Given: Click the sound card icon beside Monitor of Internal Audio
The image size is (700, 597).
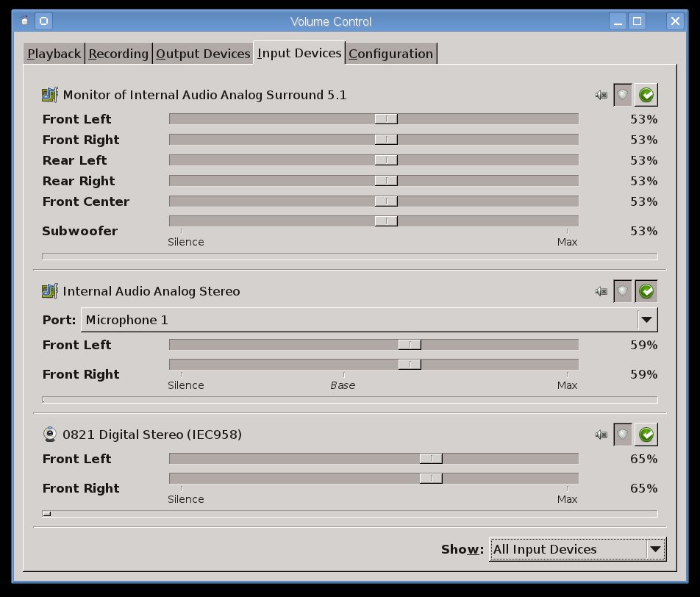Looking at the screenshot, I should pos(49,95).
